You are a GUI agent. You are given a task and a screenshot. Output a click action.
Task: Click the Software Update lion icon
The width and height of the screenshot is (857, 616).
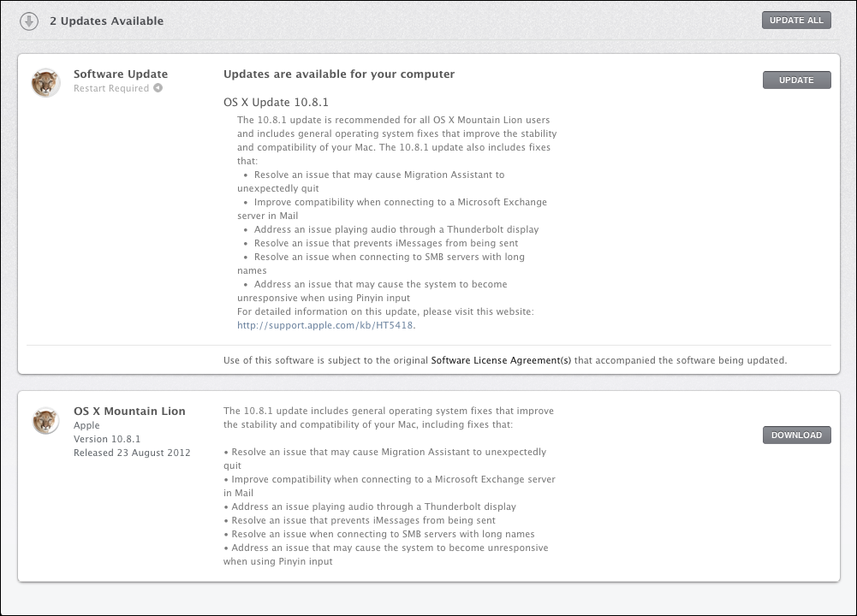(45, 83)
